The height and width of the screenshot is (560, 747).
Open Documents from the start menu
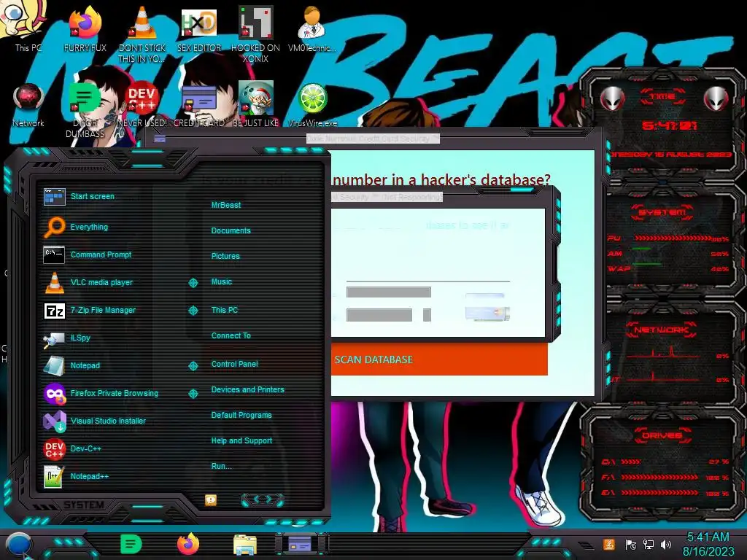click(231, 230)
